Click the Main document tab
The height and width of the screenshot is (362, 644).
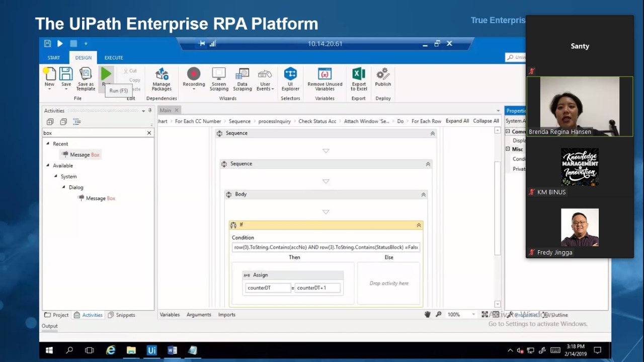pos(166,110)
